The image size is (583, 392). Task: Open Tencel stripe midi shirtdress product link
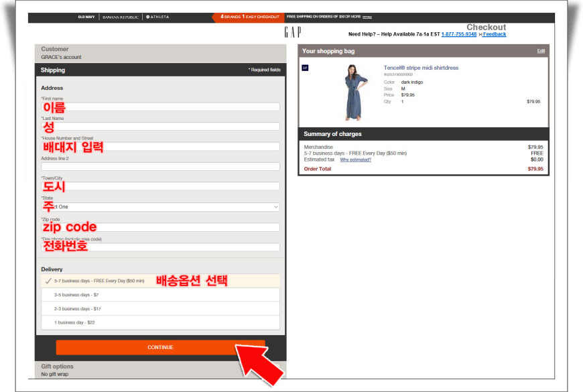(x=421, y=68)
